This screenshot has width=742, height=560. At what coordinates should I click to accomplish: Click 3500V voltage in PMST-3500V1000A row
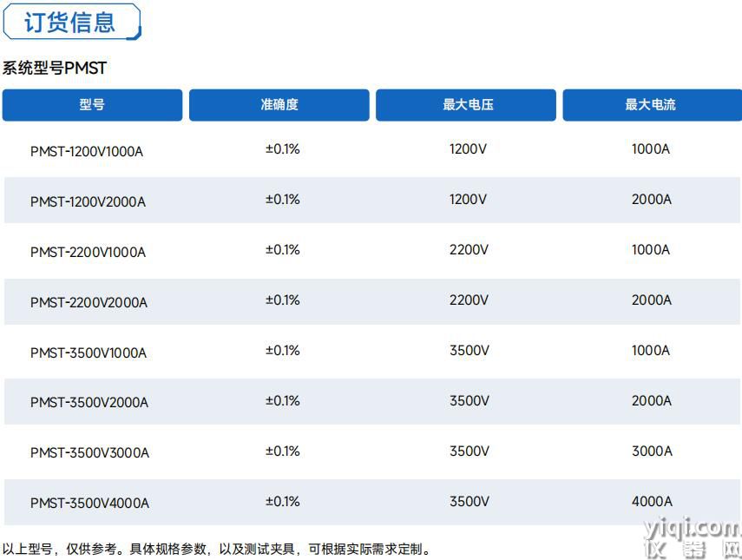(x=469, y=350)
